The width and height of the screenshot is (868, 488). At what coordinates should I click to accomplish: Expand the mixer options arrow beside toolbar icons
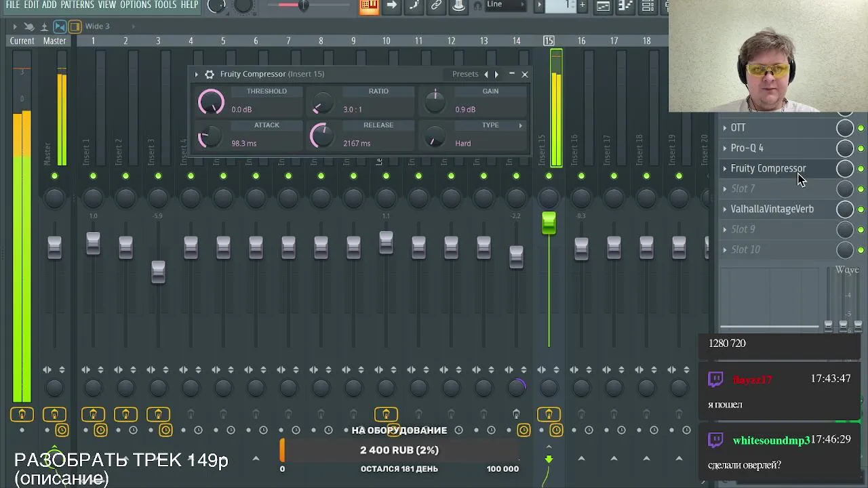pyautogui.click(x=15, y=26)
